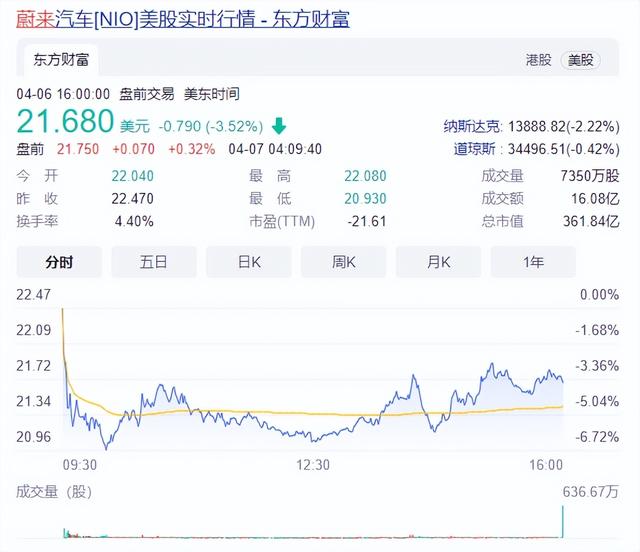Click the 纳斯达克 index value 13888.82
Screen dimensions: 640x552
[x=537, y=127]
